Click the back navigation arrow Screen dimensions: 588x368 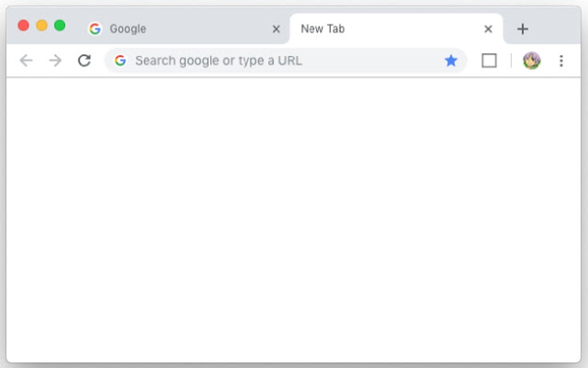coord(26,61)
